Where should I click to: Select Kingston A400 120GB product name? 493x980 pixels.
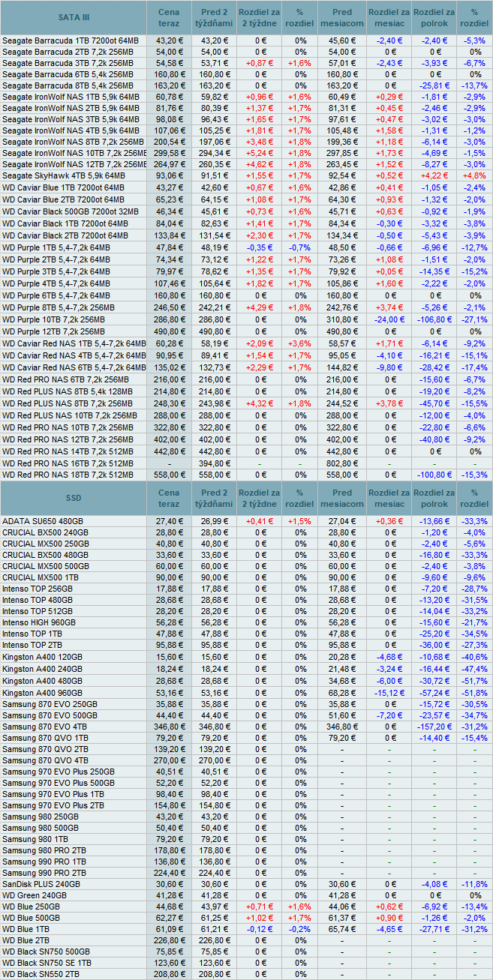point(43,657)
